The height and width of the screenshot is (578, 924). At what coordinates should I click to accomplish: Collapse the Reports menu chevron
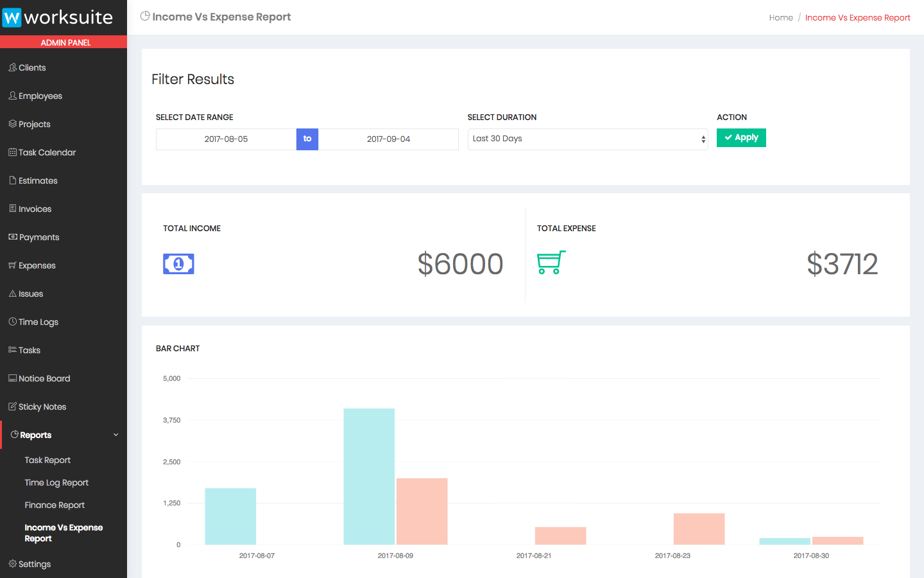point(116,435)
